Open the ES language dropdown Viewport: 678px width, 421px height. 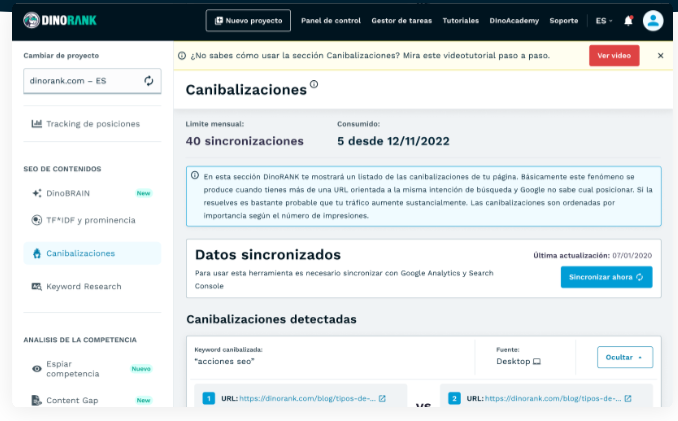click(x=604, y=21)
